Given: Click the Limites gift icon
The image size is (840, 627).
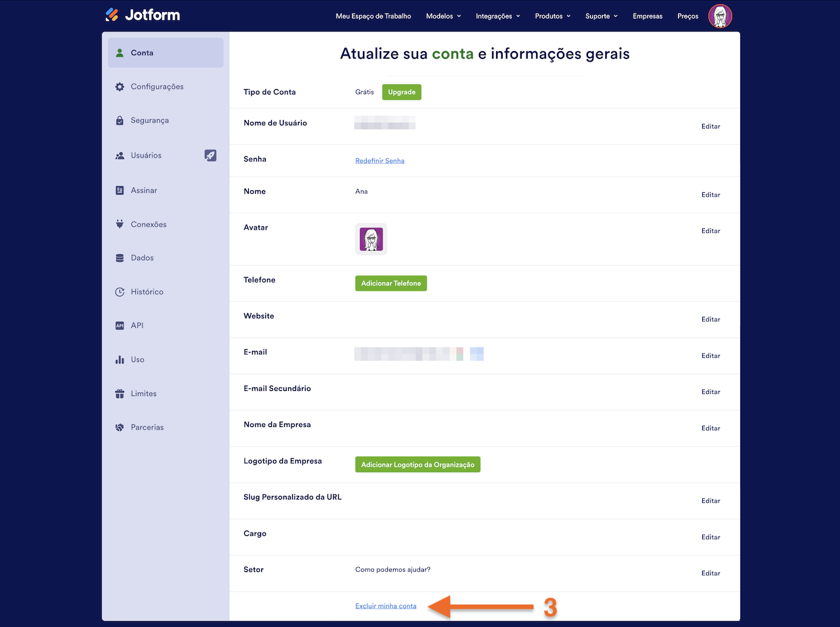Looking at the screenshot, I should point(119,394).
